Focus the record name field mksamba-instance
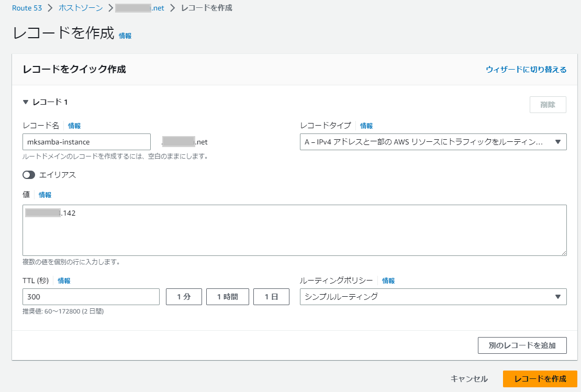The height and width of the screenshot is (392, 581). click(x=87, y=142)
